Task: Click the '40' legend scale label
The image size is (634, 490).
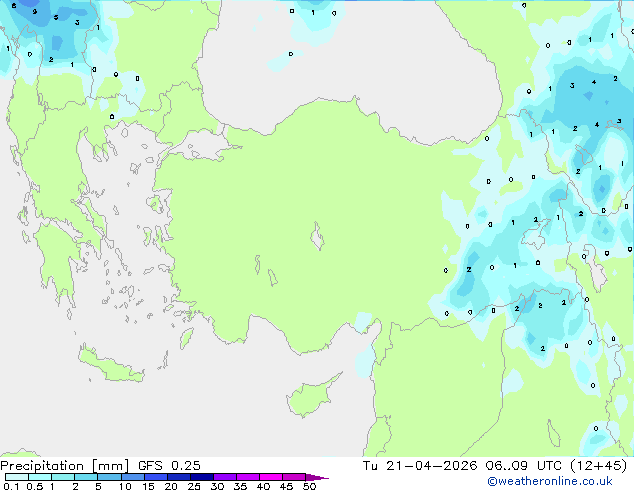Action: [x=263, y=486]
